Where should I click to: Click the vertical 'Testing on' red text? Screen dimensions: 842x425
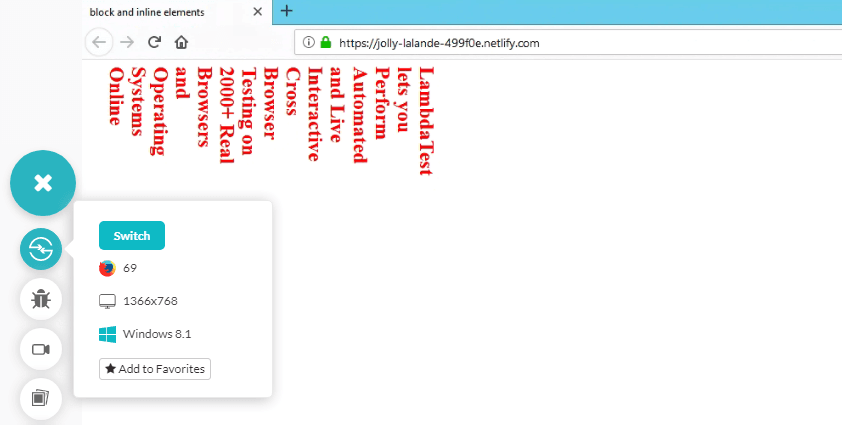point(248,111)
